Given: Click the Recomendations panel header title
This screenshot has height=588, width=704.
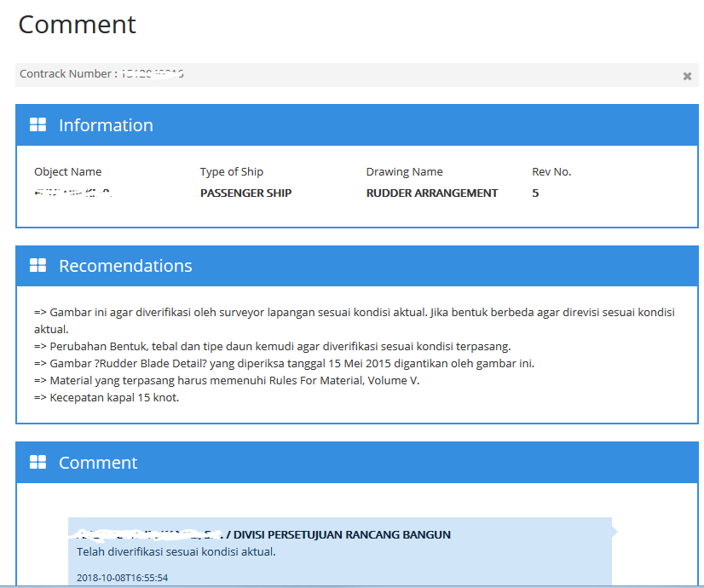Looking at the screenshot, I should pyautogui.click(x=125, y=266).
